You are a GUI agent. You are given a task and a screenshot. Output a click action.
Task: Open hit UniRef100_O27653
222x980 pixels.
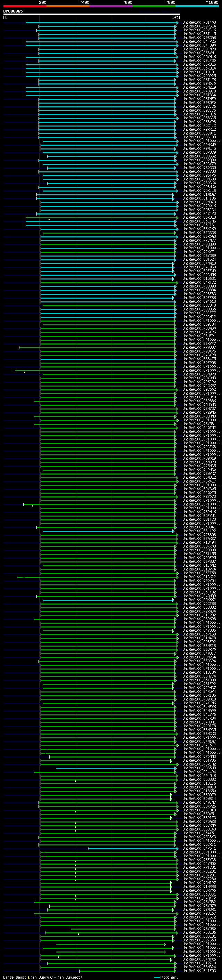(x=199, y=940)
